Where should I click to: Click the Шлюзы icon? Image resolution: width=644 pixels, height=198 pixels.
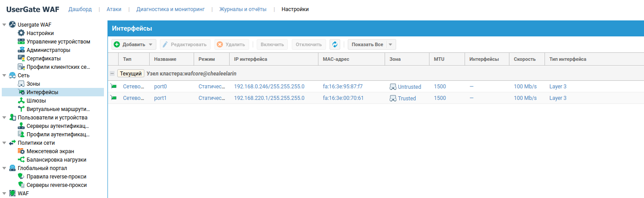pos(21,100)
